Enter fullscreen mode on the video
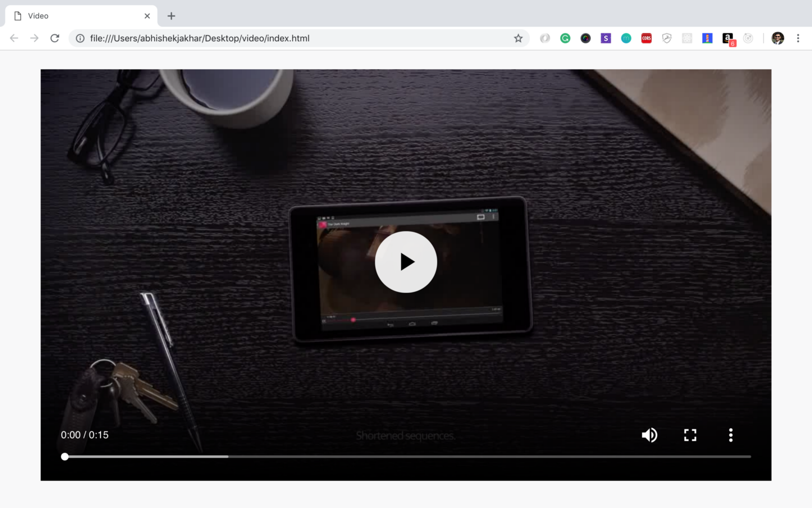This screenshot has height=508, width=812. (x=690, y=435)
